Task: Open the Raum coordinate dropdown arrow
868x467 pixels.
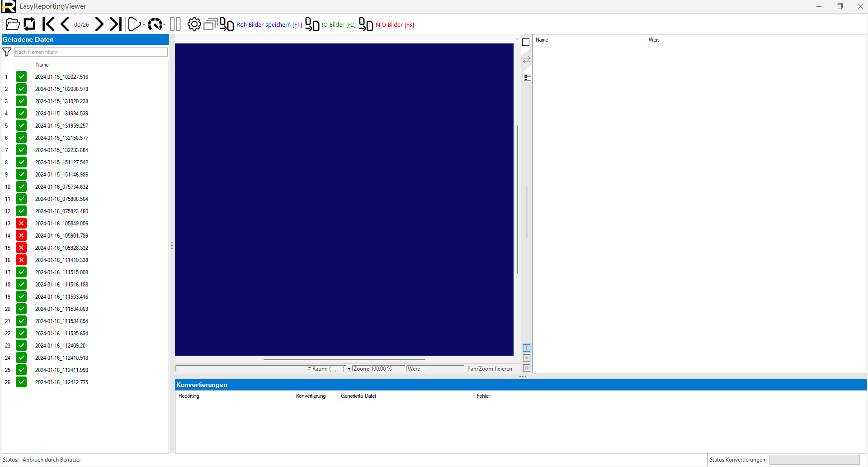Action: [x=349, y=369]
